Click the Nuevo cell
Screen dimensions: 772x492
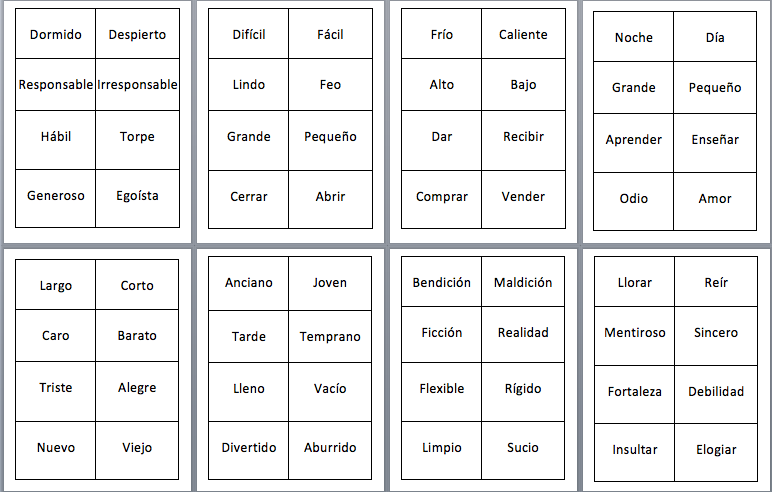point(56,448)
